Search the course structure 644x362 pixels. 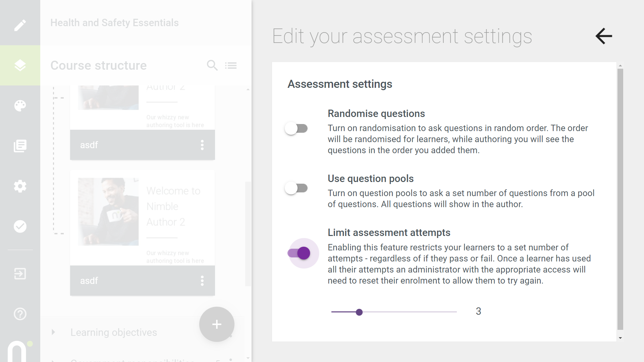[x=212, y=65]
